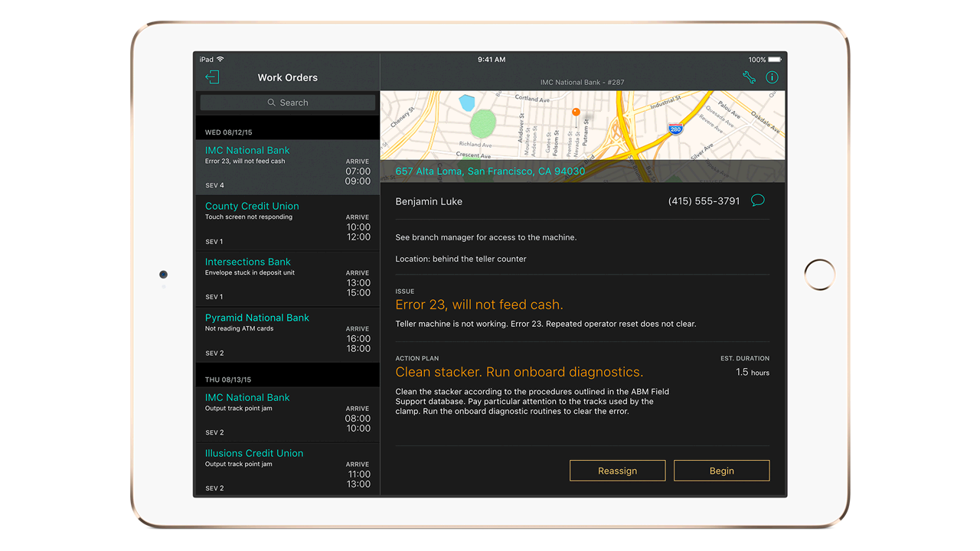Tap the WED 08/12/15 date header
This screenshot has width=980, height=551.
point(228,132)
